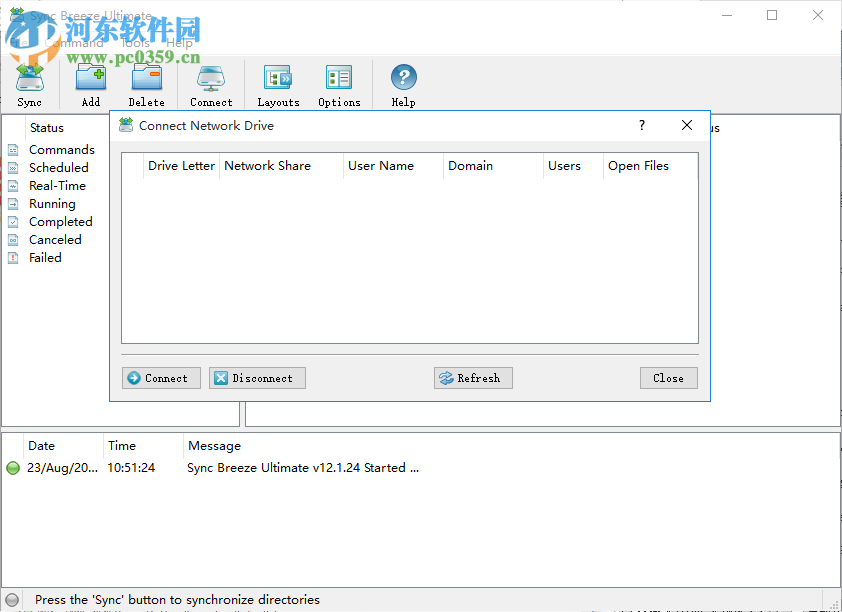Click the Disconnect button
The image size is (842, 612).
click(257, 378)
